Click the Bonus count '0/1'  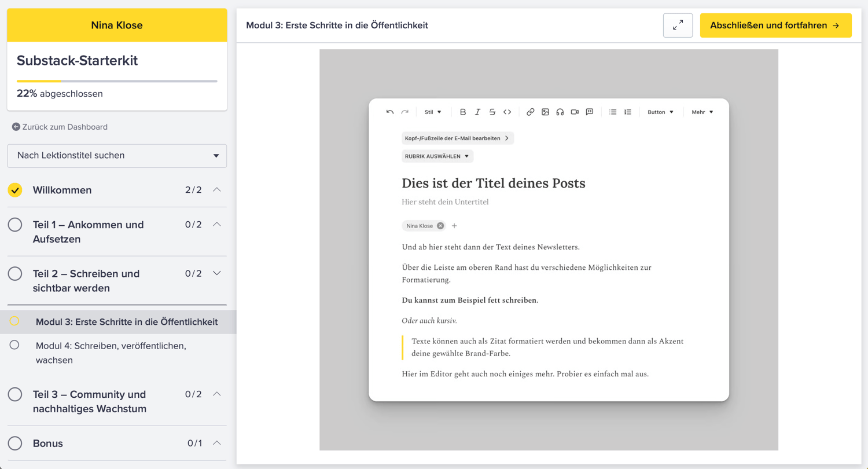[x=194, y=444]
